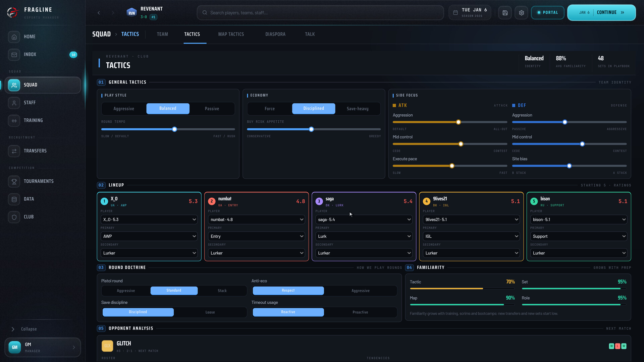This screenshot has width=644, height=362.
Task: Click the Glitch opponent team logo
Action: pyautogui.click(x=107, y=346)
